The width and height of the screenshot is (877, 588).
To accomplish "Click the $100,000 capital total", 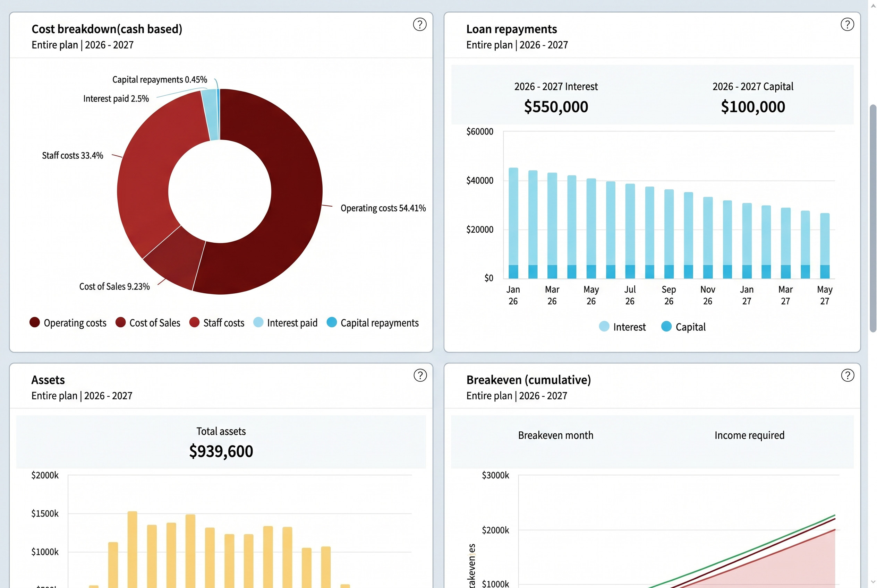I will (x=753, y=107).
